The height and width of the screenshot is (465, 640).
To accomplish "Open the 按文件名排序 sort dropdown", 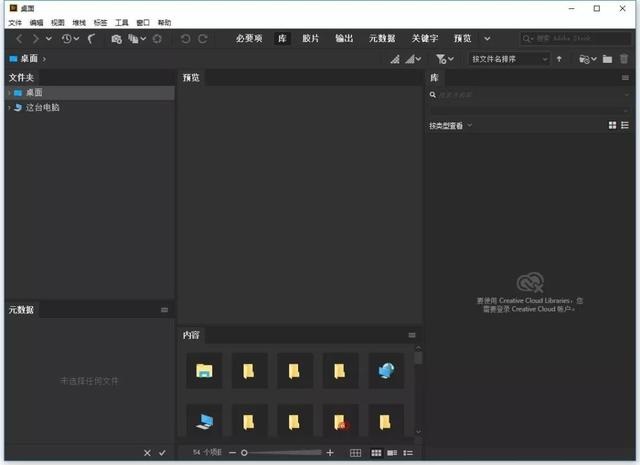I will click(509, 59).
